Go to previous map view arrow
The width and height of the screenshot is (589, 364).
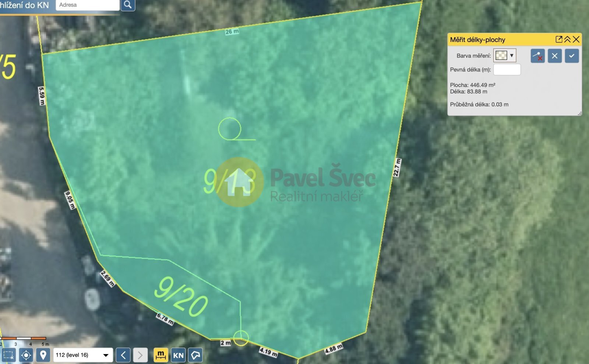pyautogui.click(x=123, y=355)
